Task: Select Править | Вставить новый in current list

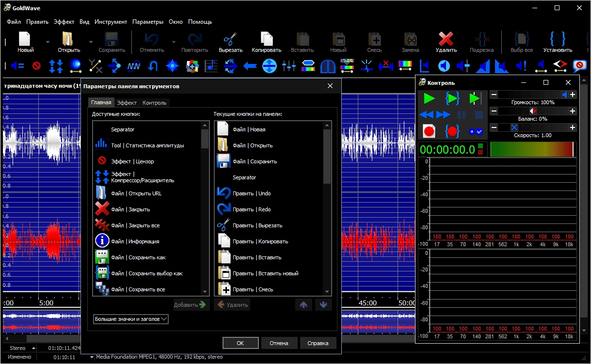Action: (269, 273)
